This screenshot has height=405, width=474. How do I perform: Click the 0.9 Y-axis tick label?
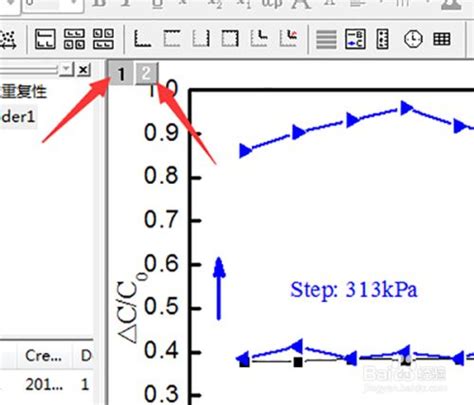(161, 133)
